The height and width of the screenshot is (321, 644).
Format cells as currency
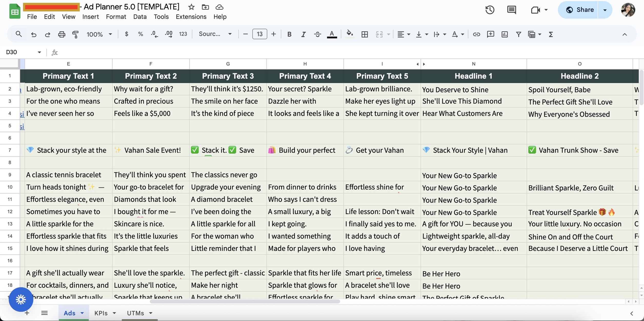126,34
